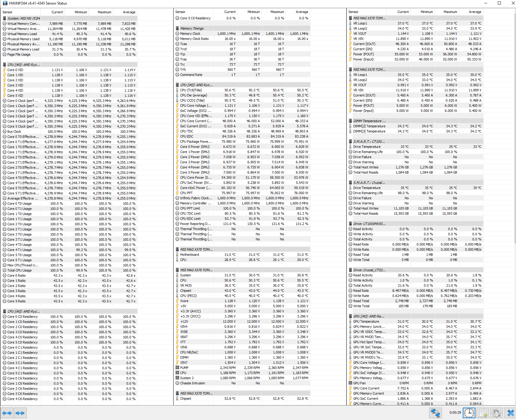Select the +12V voltage row
Image resolution: width=516 pixels, height=420 pixels.
[x=242, y=321]
